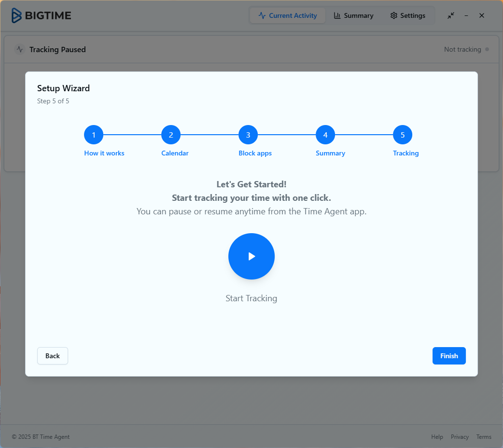Viewport: 503px width, 448px height.
Task: Open the Settings tab
Action: 408,15
